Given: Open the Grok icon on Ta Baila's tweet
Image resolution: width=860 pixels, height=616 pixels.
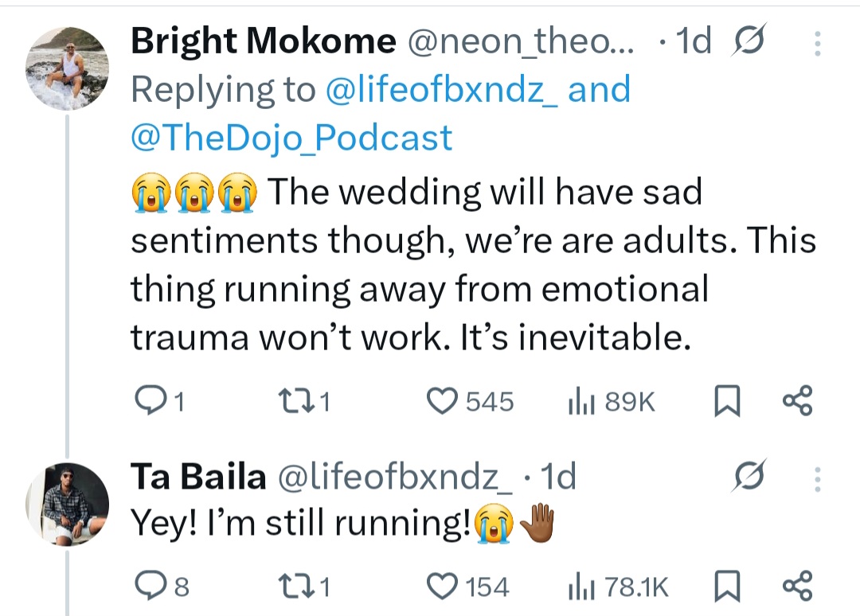Looking at the screenshot, I should [x=748, y=478].
